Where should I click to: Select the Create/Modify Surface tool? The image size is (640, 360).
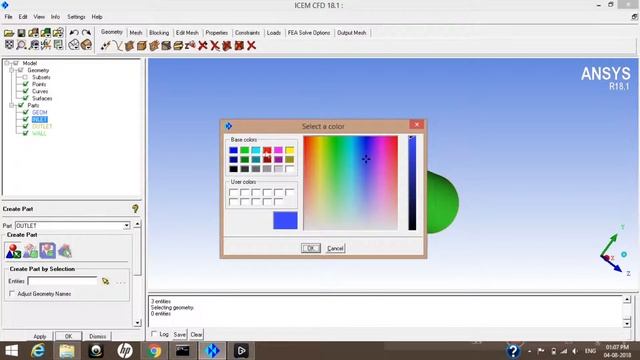click(129, 46)
